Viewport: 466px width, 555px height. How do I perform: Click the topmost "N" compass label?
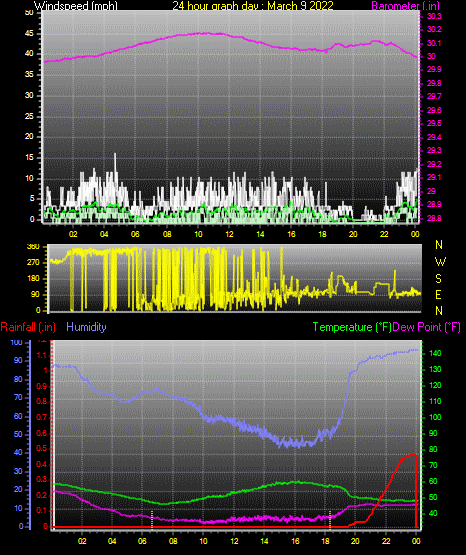click(x=439, y=245)
